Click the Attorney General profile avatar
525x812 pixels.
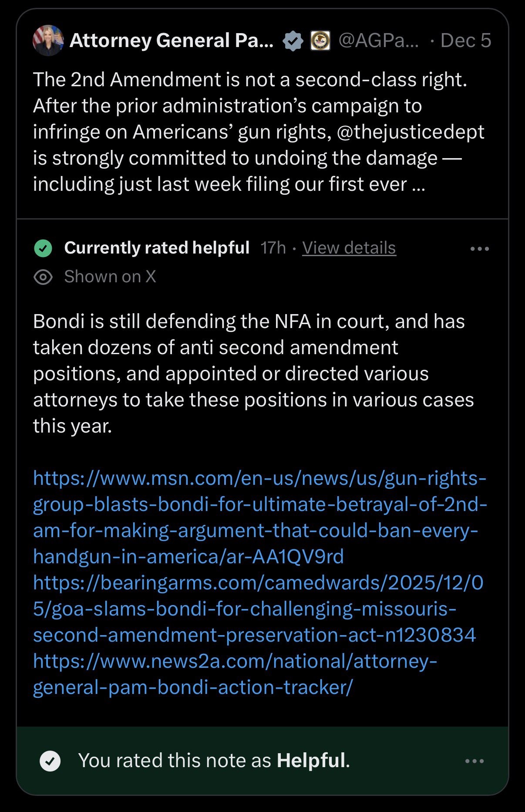click(48, 41)
